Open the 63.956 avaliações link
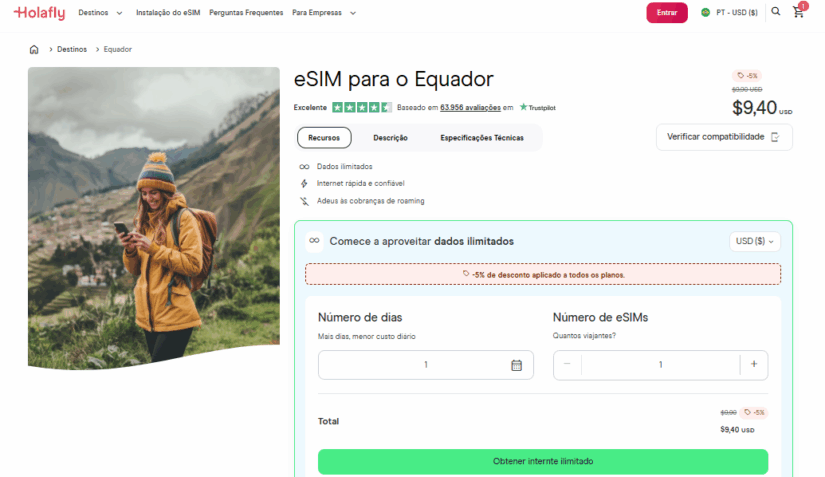Image resolution: width=825 pixels, height=477 pixels. (470, 107)
